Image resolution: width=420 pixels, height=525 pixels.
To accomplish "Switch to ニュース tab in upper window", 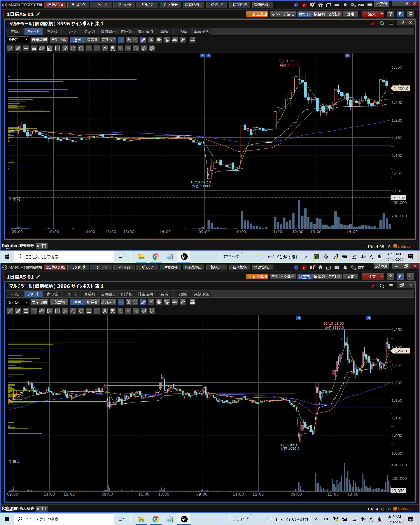I will point(71,32).
